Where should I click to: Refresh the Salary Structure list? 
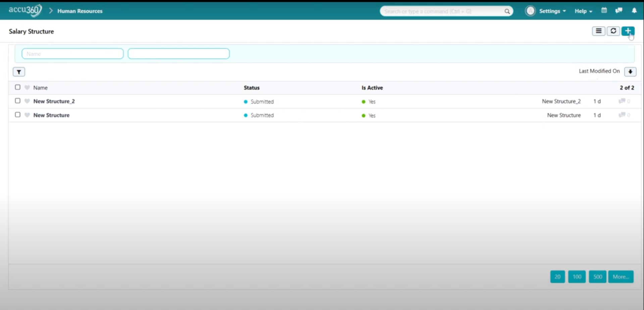pos(613,31)
